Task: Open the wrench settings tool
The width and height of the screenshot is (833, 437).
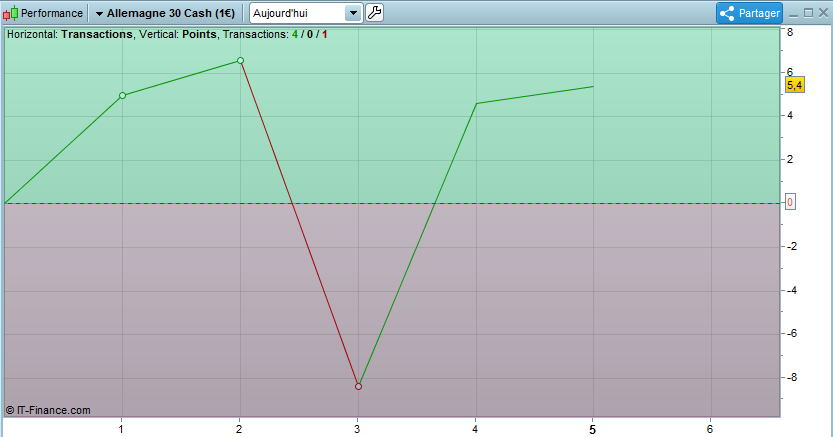Action: 375,13
